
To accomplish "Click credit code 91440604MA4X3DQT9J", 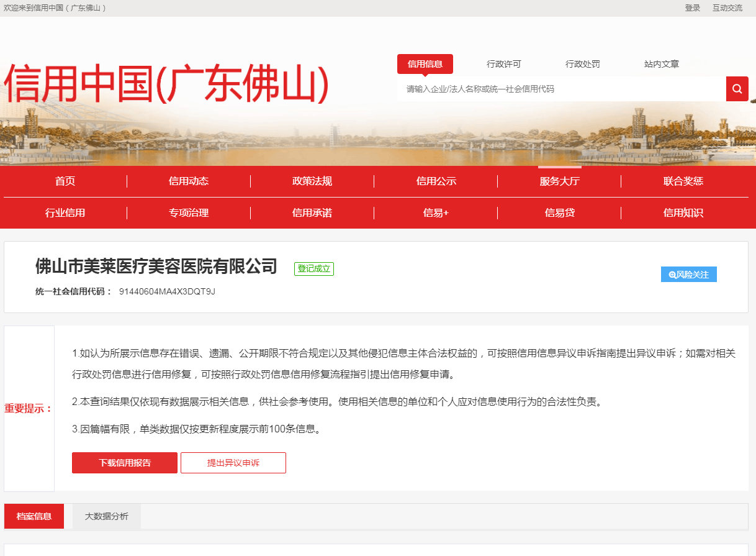I will tap(167, 291).
